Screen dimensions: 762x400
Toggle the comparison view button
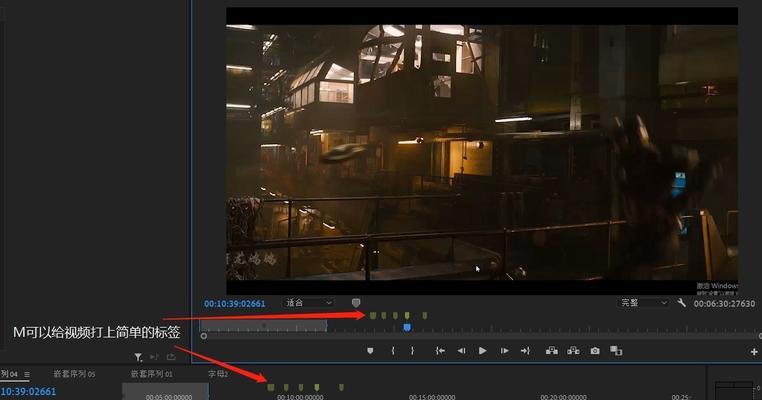[616, 350]
